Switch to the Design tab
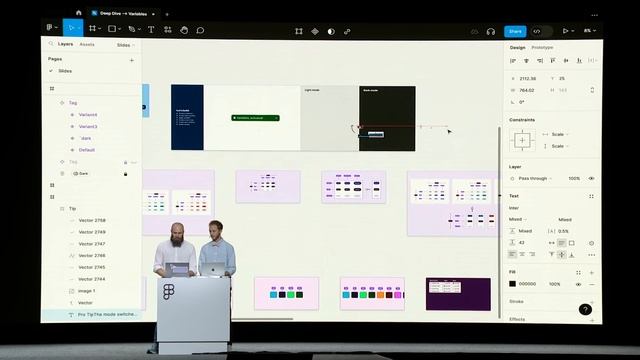This screenshot has width=640, height=360. [x=518, y=47]
